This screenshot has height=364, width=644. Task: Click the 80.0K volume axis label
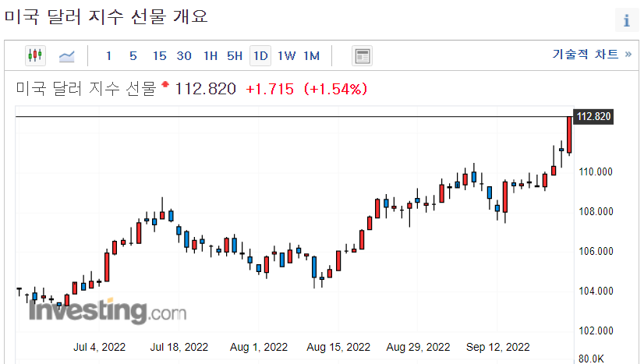click(x=591, y=359)
